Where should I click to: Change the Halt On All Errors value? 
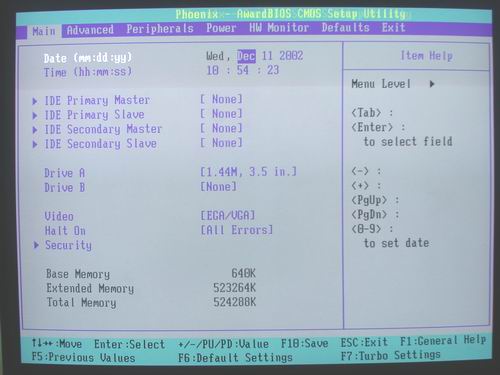(237, 230)
